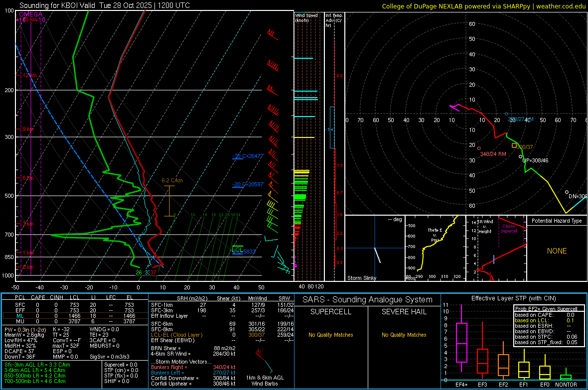Select the 'NONE' hazard type text
The image size is (588, 390).
pos(557,251)
